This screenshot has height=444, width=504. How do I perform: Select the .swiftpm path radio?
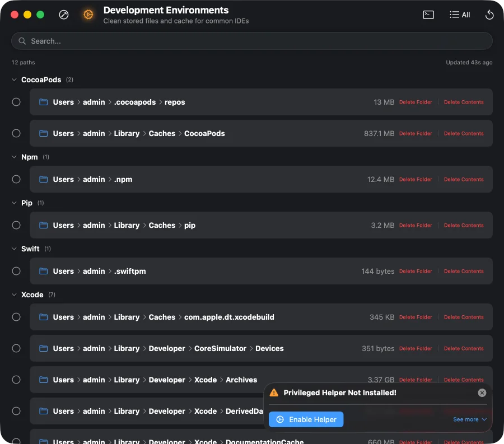pyautogui.click(x=16, y=271)
